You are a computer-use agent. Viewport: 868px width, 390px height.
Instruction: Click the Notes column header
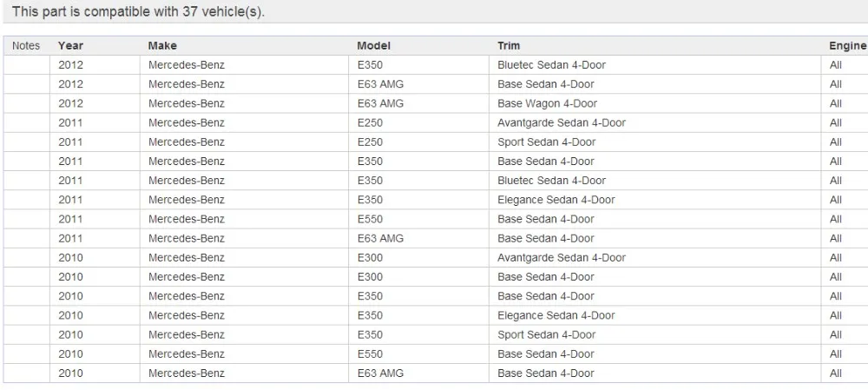click(25, 46)
